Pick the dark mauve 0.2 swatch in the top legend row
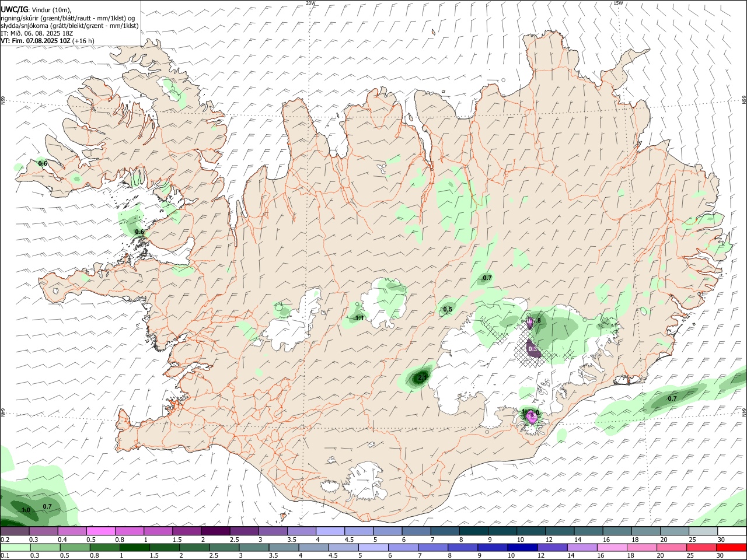The width and height of the screenshot is (747, 560). pos(15,531)
